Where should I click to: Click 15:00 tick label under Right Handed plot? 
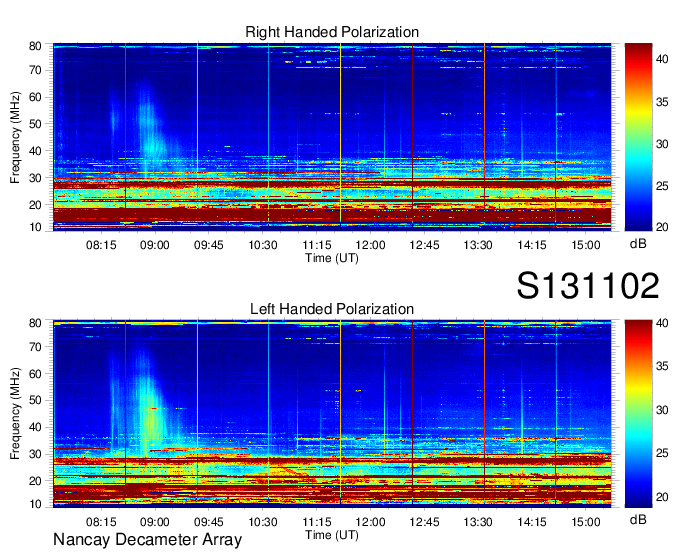(585, 245)
